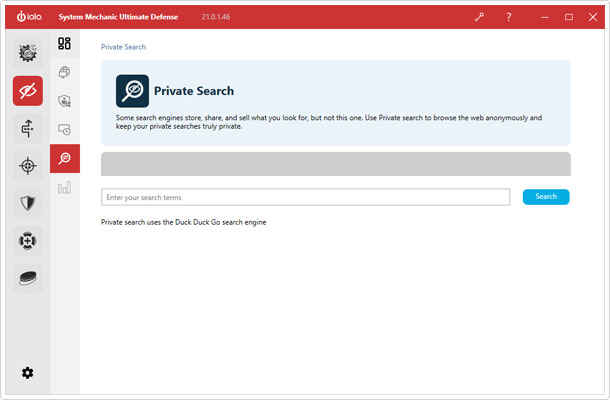The image size is (610, 400).
Task: Open the dashboard tiles icon in sub-sidebar
Action: click(x=65, y=43)
